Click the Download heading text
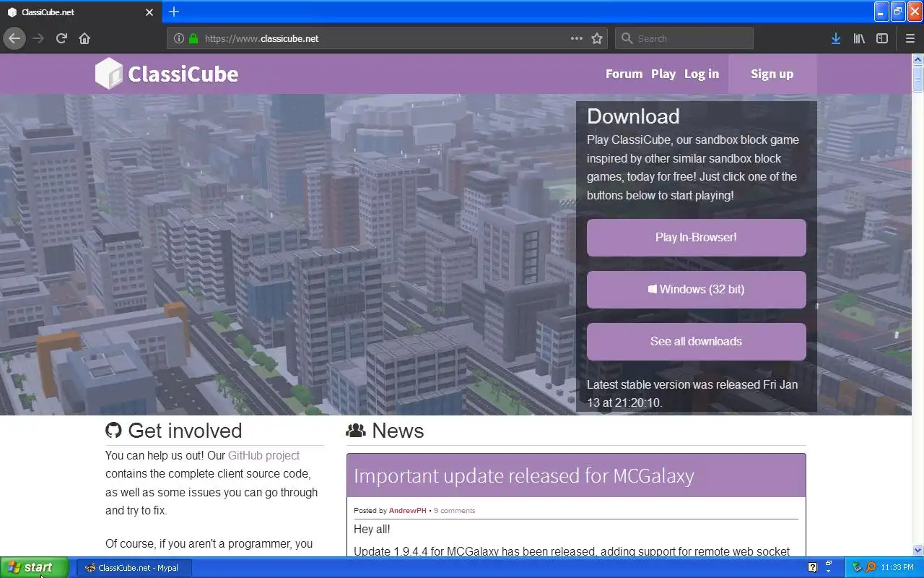Viewport: 924px width, 578px height. click(633, 116)
